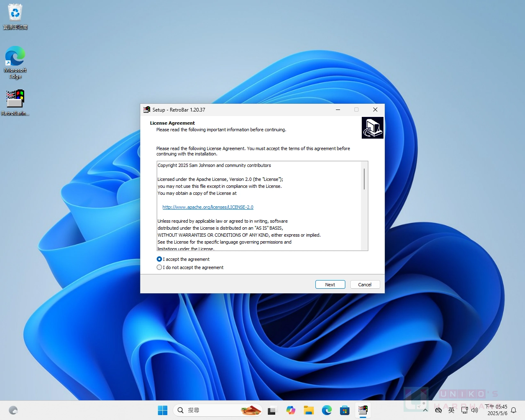Click the search highlight picture in the search box
The image size is (525, 420).
click(x=251, y=410)
